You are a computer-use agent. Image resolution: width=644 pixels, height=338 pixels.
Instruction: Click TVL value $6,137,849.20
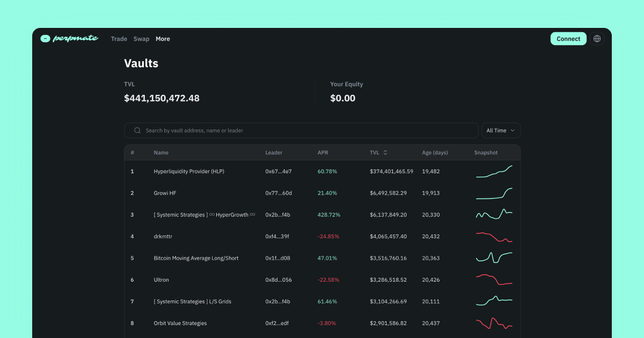389,215
